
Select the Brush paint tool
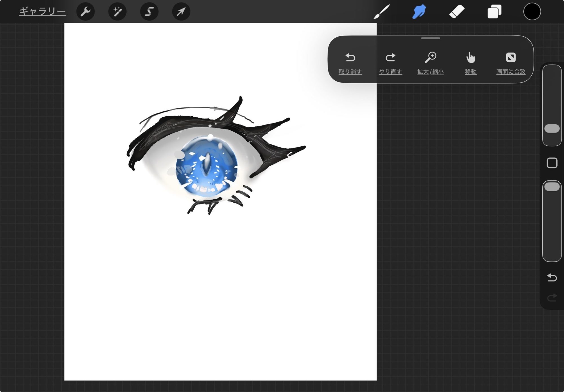tap(382, 12)
